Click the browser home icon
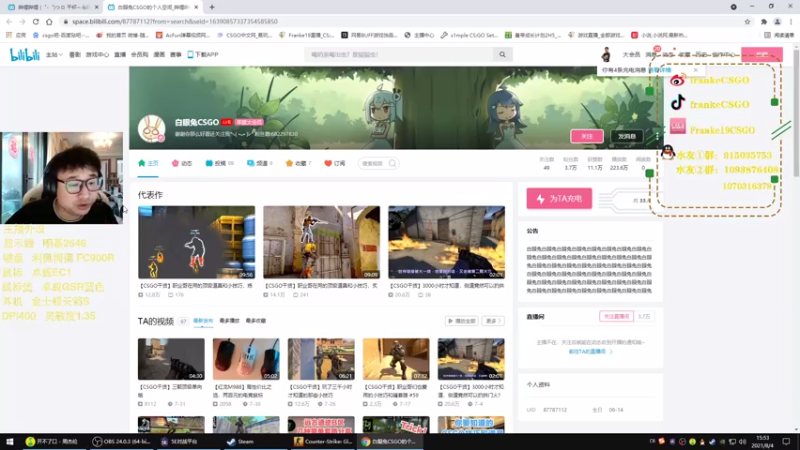800x450 pixels. pos(49,21)
